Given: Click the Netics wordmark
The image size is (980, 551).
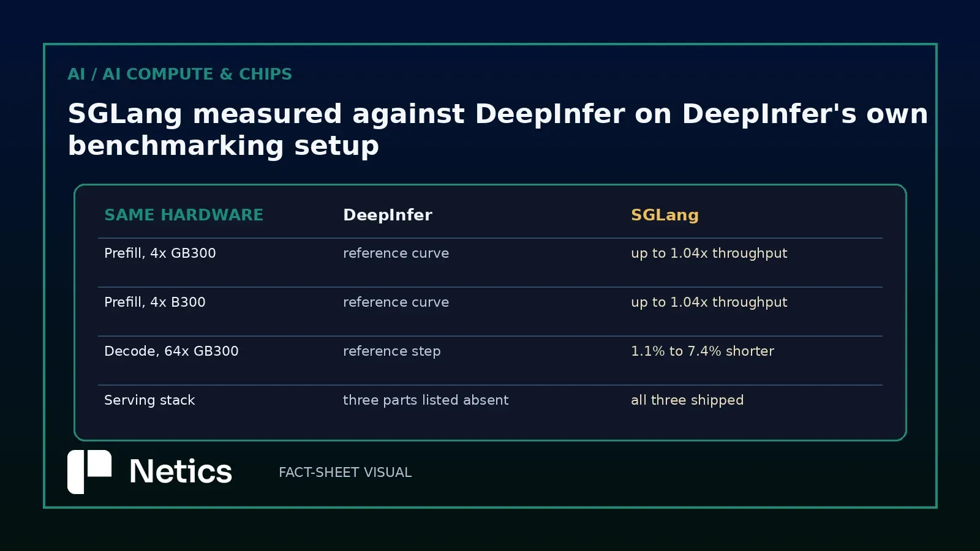Looking at the screenshot, I should (181, 471).
